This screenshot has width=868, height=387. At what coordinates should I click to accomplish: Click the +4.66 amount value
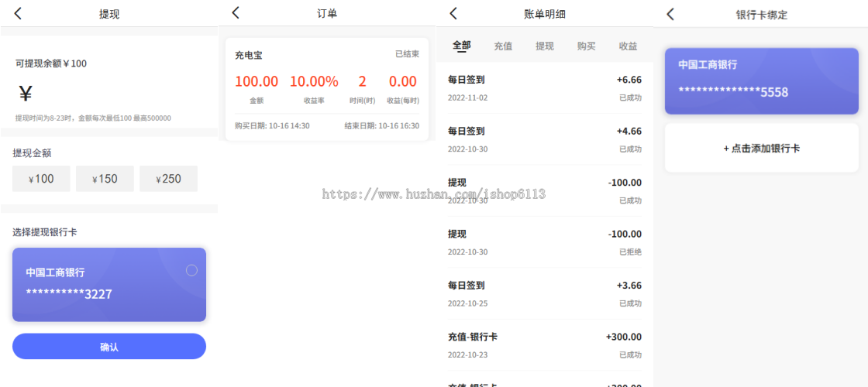pos(629,132)
